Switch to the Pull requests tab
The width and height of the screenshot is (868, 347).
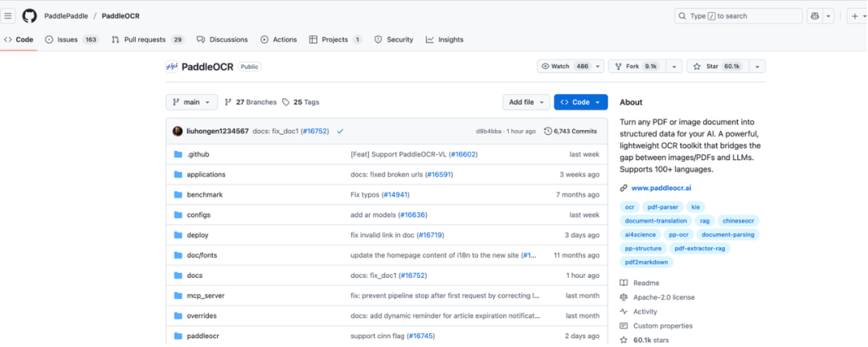148,40
